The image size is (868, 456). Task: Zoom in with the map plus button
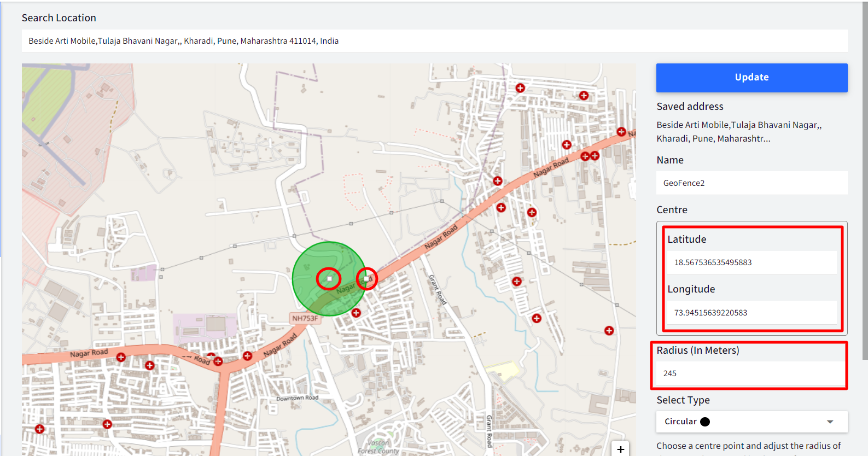coord(620,449)
